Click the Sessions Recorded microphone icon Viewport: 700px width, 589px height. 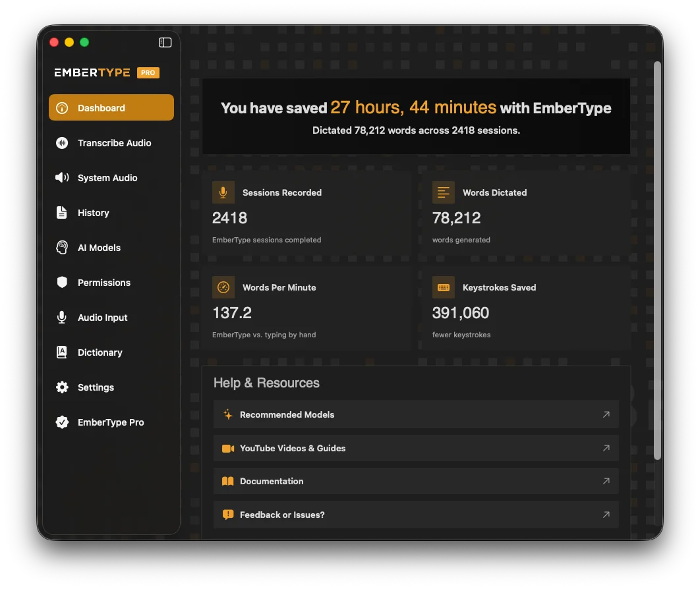(x=223, y=192)
